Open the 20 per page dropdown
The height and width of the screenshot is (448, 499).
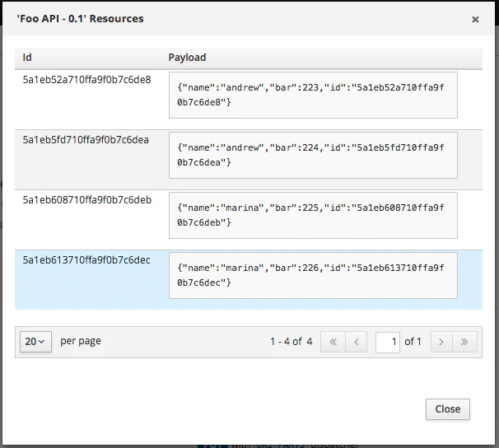(35, 342)
